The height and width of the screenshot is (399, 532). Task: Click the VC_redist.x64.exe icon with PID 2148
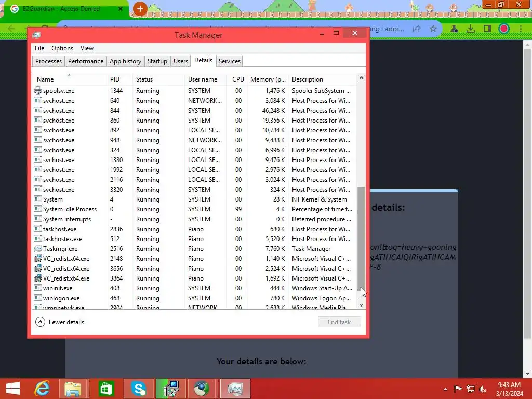tap(37, 259)
